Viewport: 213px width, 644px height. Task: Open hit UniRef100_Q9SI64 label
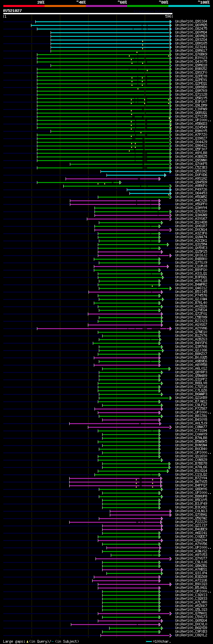pos(191,22)
